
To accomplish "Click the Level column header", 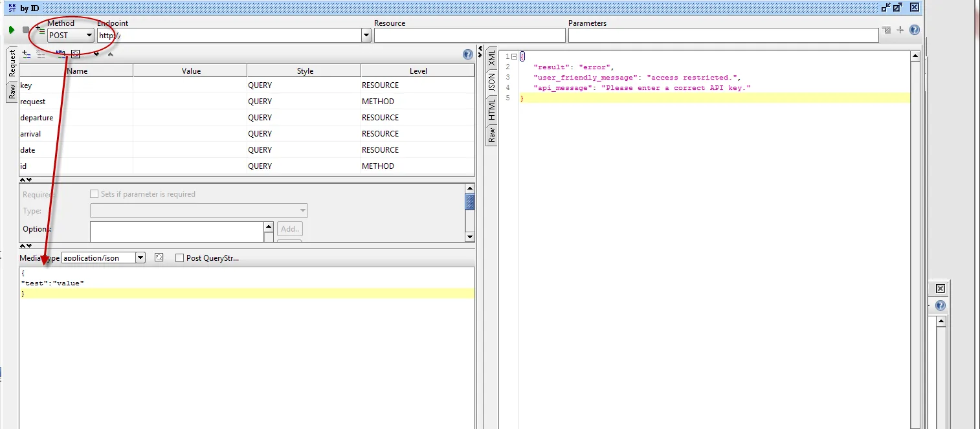I will pos(418,71).
